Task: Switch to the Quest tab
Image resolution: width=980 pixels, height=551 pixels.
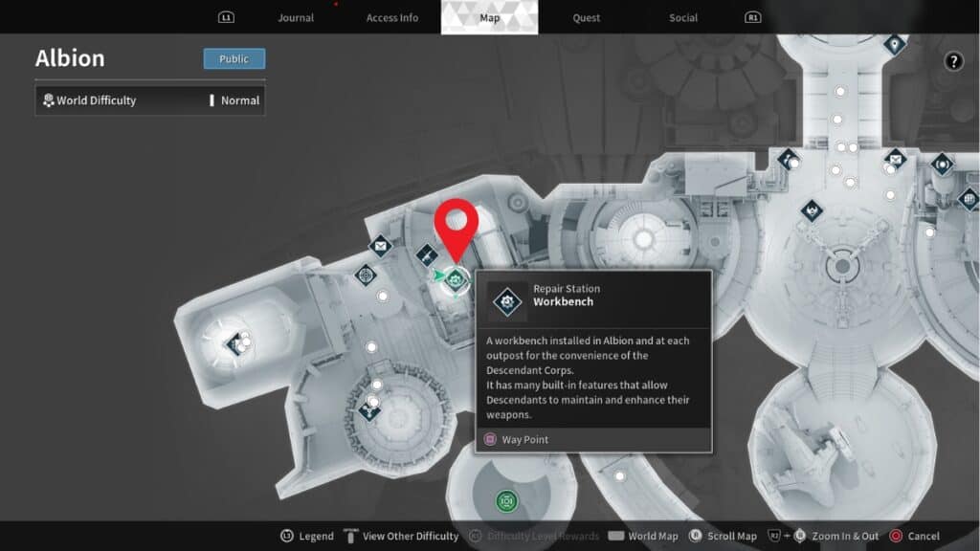Action: 586,16
